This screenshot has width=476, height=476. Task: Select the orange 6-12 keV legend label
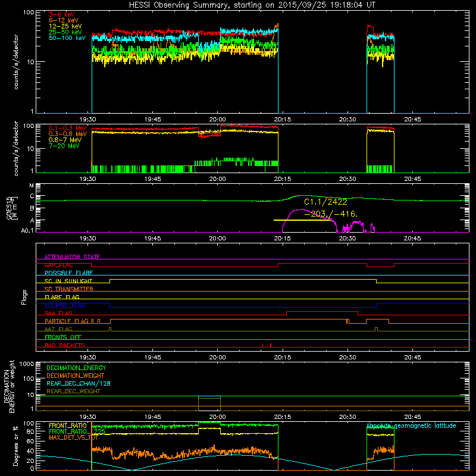(x=64, y=20)
